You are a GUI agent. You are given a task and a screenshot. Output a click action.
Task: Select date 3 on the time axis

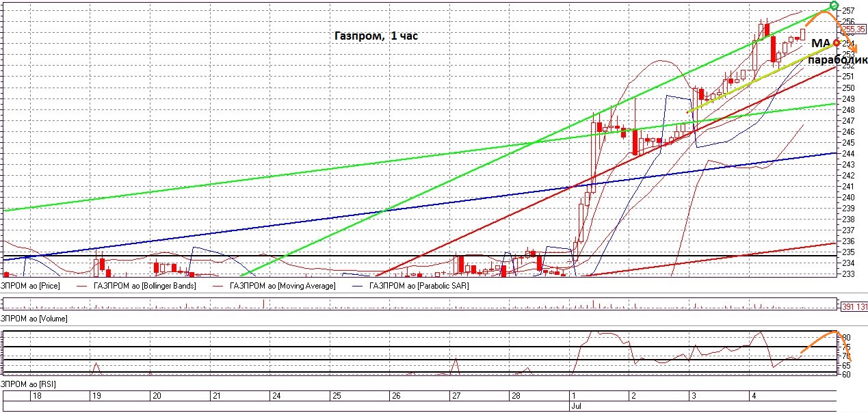click(x=693, y=395)
